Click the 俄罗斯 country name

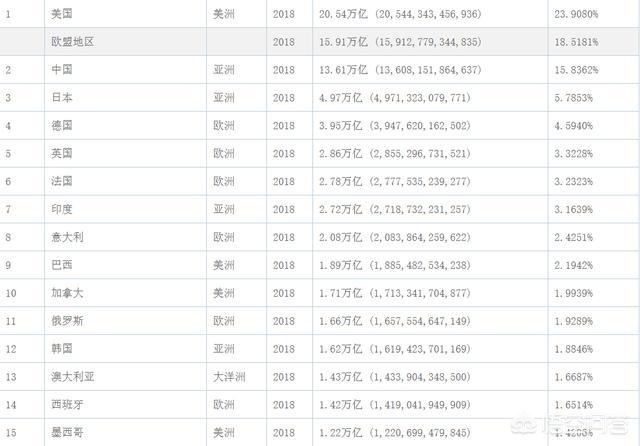point(67,321)
